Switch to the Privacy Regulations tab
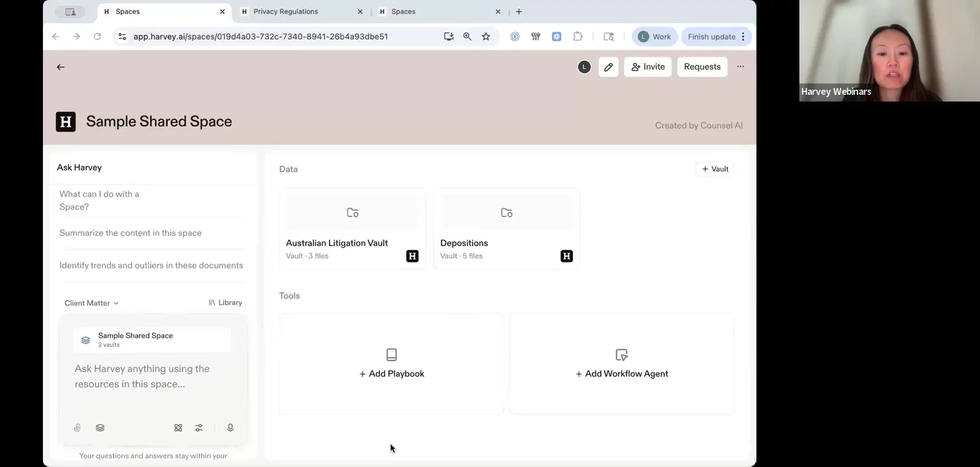The width and height of the screenshot is (980, 467). [286, 12]
